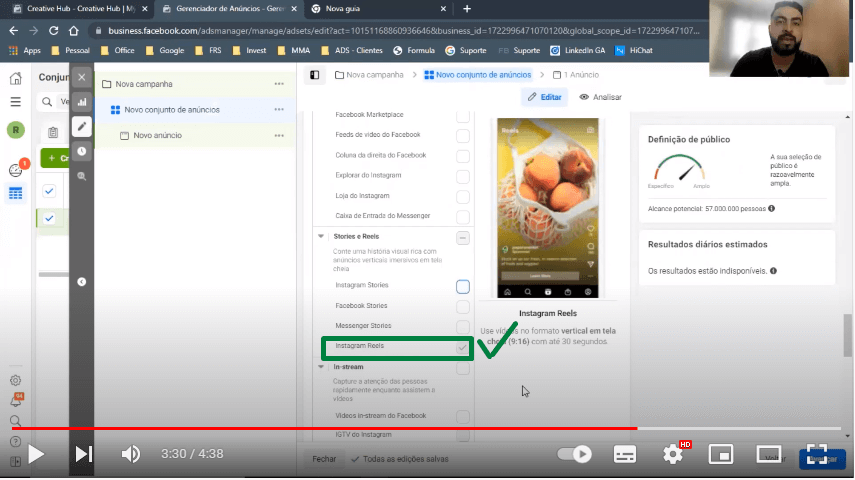The image size is (855, 480).
Task: Open LinkedIn GA bookmark
Action: pos(578,50)
